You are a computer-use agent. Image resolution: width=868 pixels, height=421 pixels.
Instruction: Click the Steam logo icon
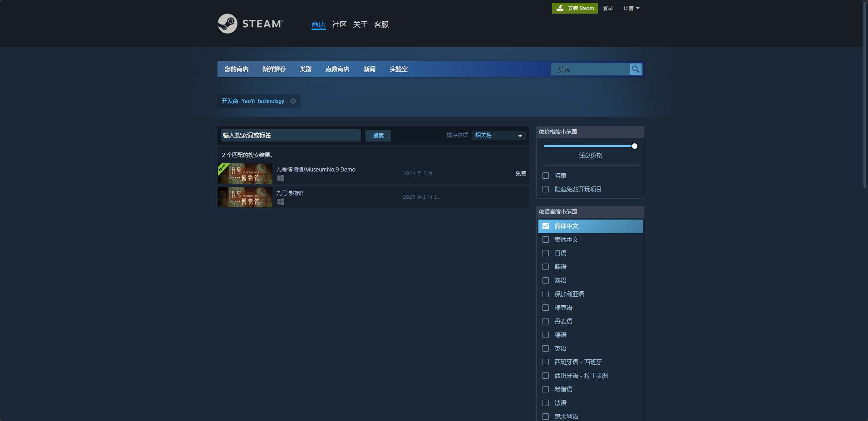227,24
